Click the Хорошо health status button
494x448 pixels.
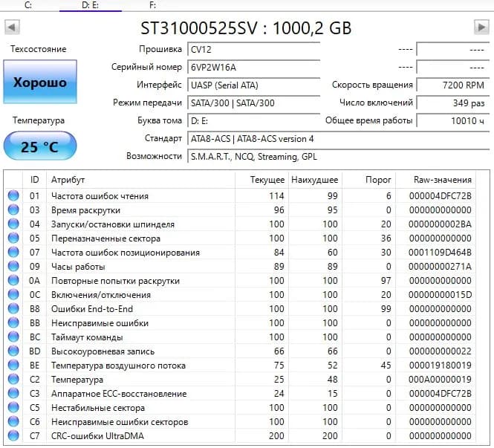(x=40, y=82)
